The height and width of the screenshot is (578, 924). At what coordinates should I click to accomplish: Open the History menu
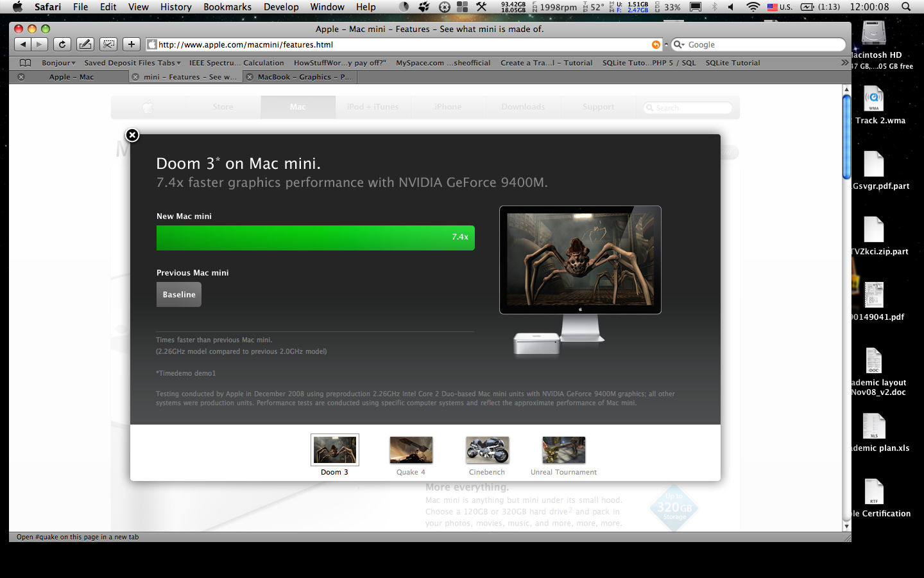[176, 7]
